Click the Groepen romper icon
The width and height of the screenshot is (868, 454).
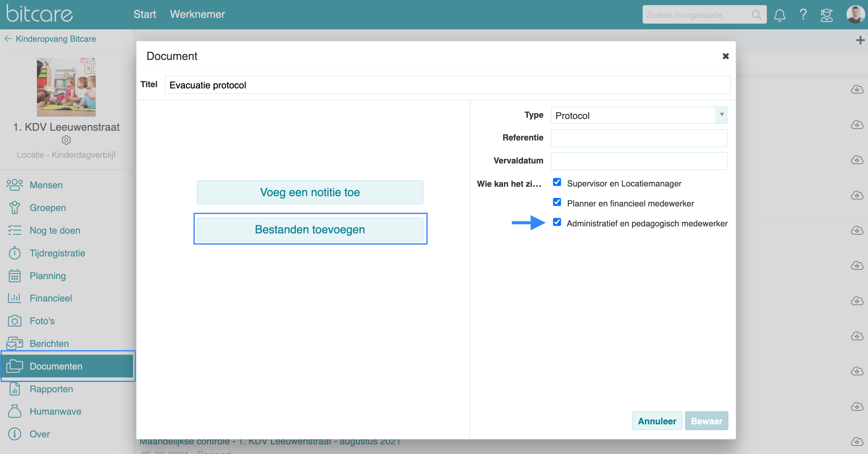tap(15, 207)
